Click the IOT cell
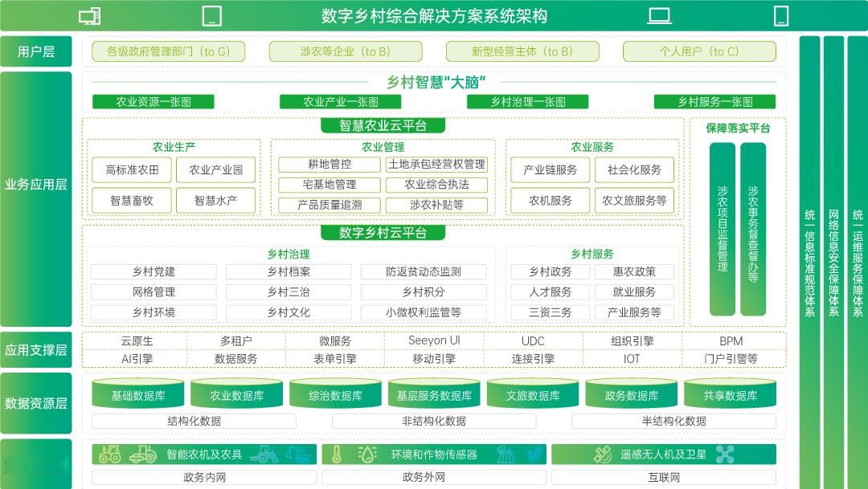This screenshot has height=489, width=868. point(632,359)
